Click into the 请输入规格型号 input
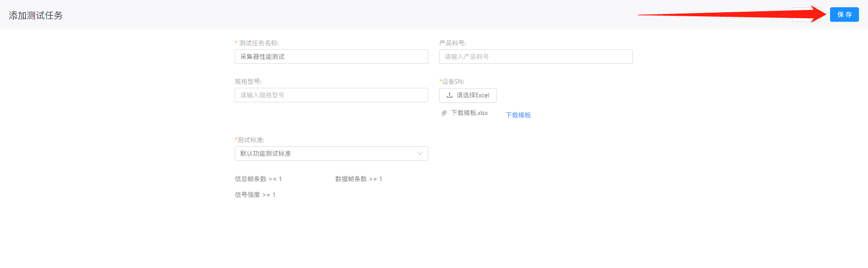Viewport: 868px width, 268px height. pyautogui.click(x=331, y=95)
